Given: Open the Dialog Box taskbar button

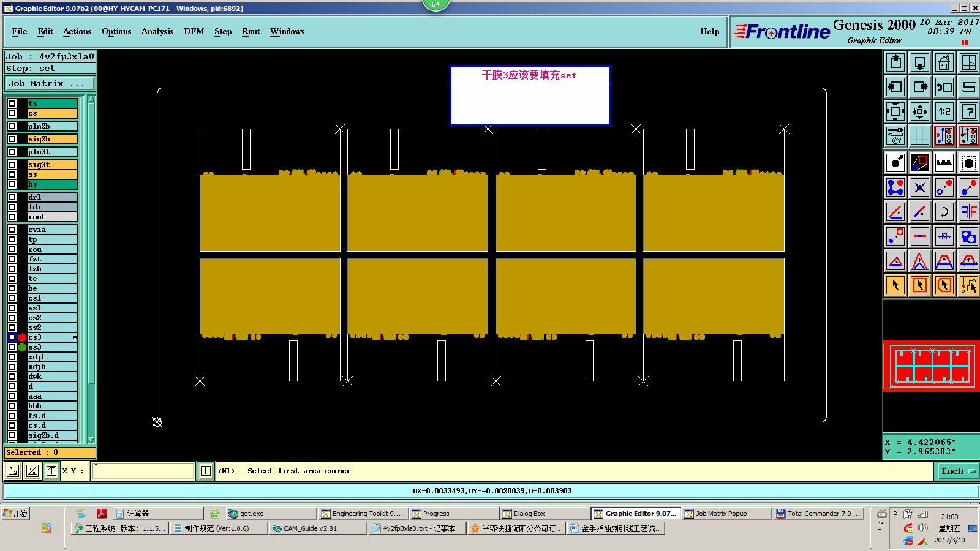Looking at the screenshot, I should point(544,514).
